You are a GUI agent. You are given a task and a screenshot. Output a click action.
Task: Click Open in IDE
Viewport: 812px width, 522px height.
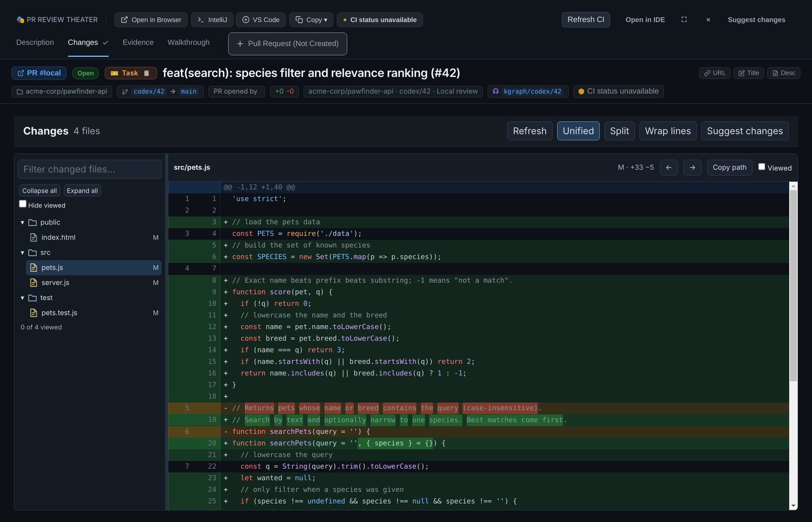pyautogui.click(x=645, y=20)
